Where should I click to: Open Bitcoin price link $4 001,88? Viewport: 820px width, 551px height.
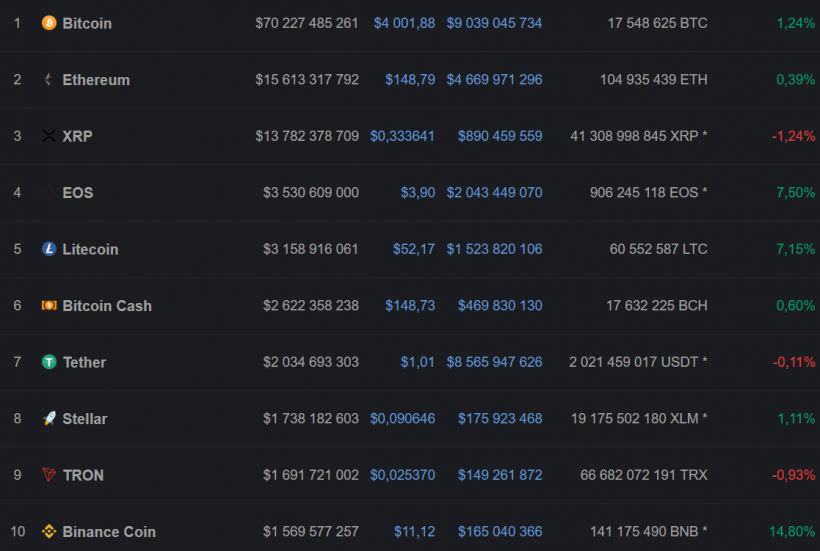(x=404, y=23)
